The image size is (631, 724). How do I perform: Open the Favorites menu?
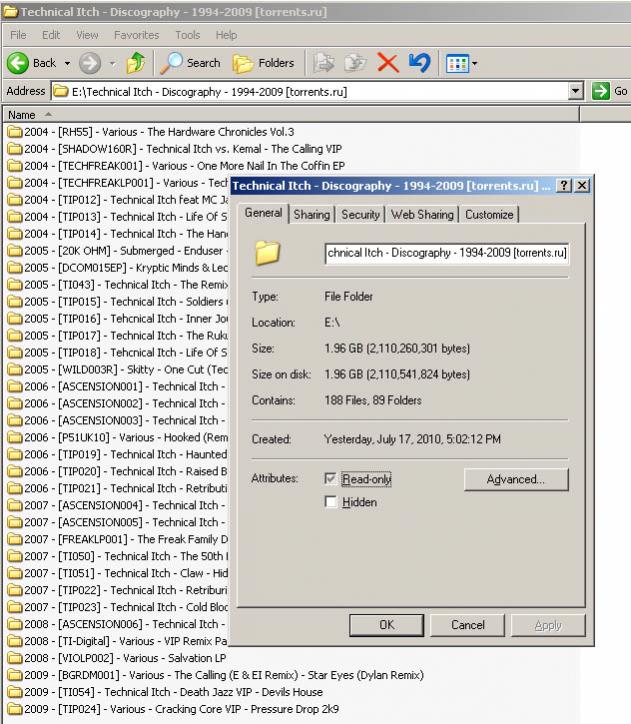136,35
